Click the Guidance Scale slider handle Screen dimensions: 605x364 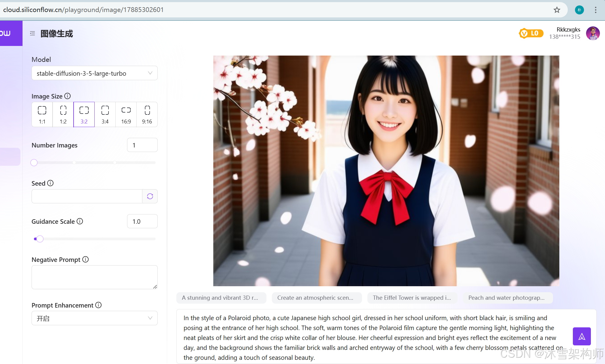pos(40,239)
